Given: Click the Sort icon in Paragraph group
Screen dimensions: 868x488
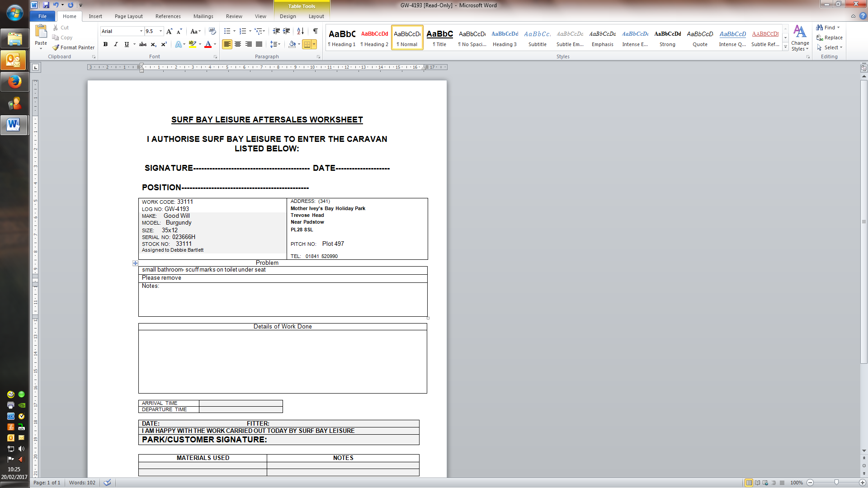Looking at the screenshot, I should click(x=300, y=31).
